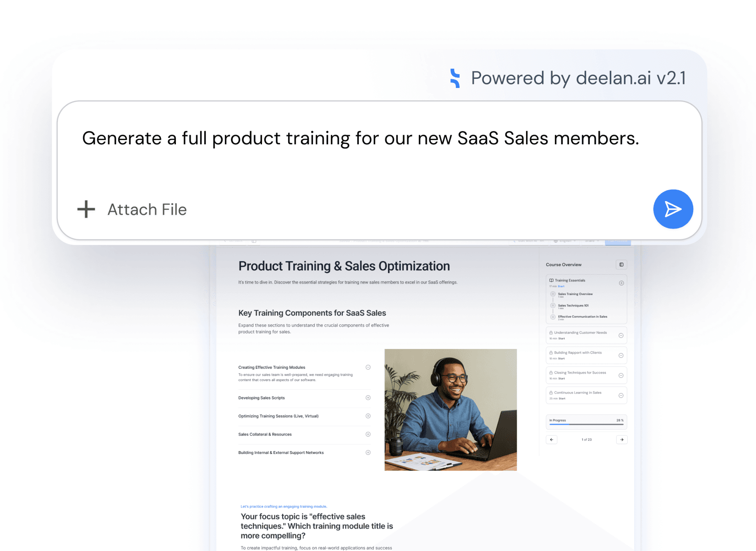Screen dimensions: 756x551
Task: Click the lock icon on Understanding Customer Needs
Action: pos(551,333)
